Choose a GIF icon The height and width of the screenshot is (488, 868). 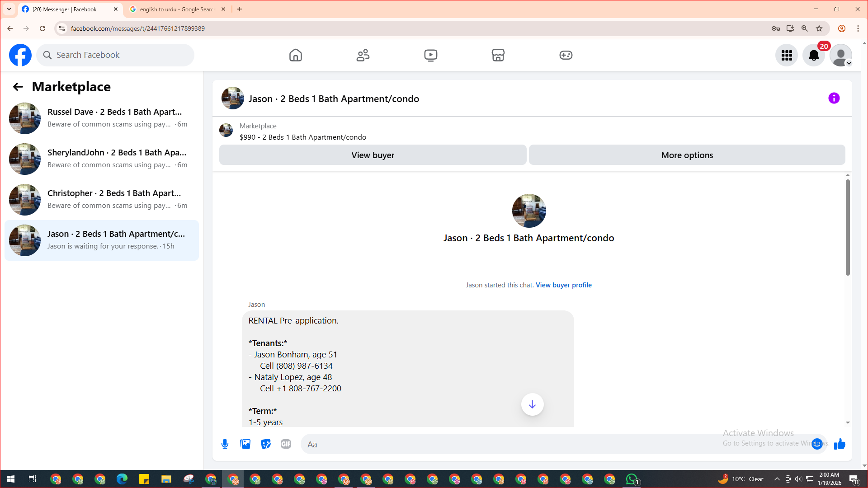[x=286, y=444]
